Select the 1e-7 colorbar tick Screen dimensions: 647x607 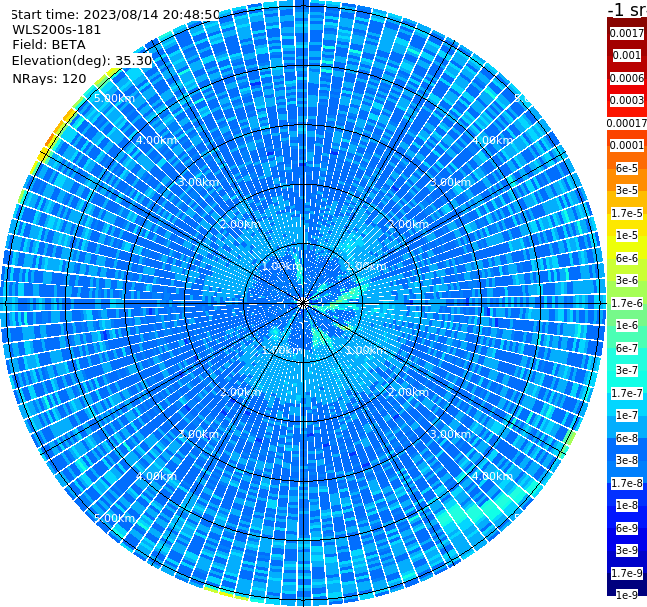point(626,415)
